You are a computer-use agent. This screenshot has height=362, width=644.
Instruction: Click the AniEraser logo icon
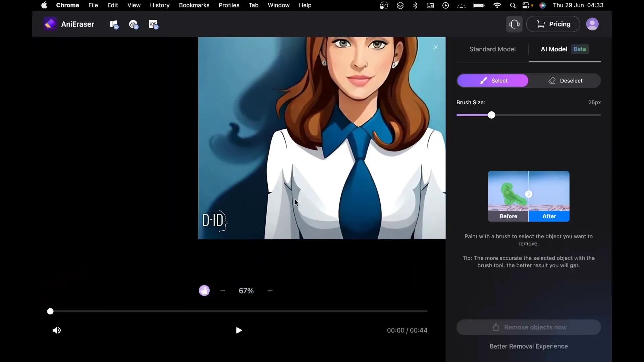click(x=50, y=24)
